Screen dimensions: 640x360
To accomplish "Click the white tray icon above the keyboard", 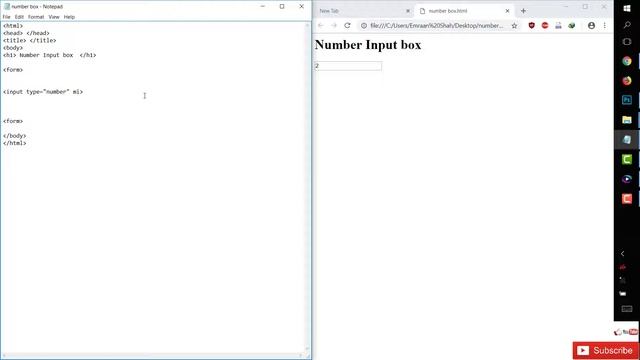I will 623,293.
